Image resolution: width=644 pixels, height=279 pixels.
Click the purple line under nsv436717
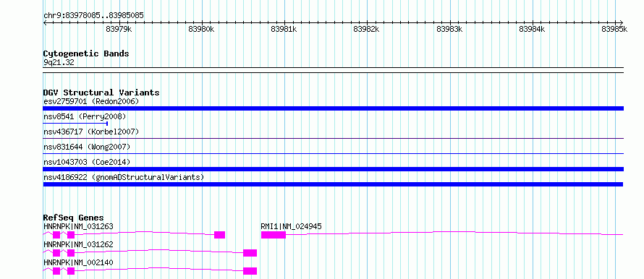pyautogui.click(x=333, y=139)
